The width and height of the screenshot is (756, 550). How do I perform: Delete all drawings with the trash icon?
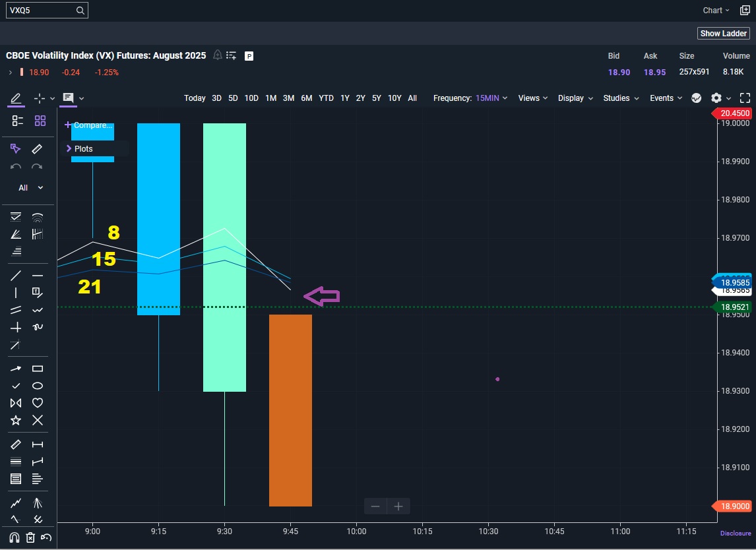tap(30, 537)
